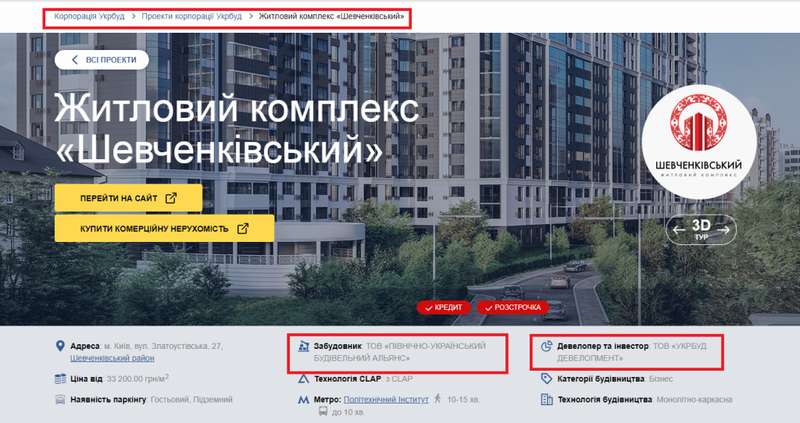Image resolution: width=800 pixels, height=423 pixels.
Task: Open Шевченківський район link
Action: [112, 358]
